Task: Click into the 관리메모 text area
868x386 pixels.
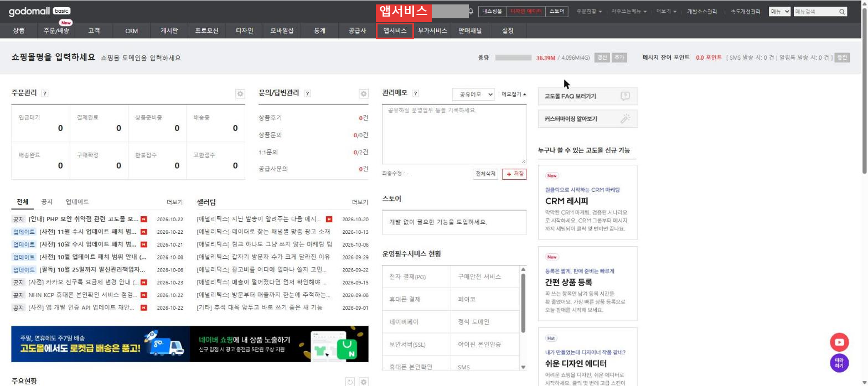Action: (454, 134)
